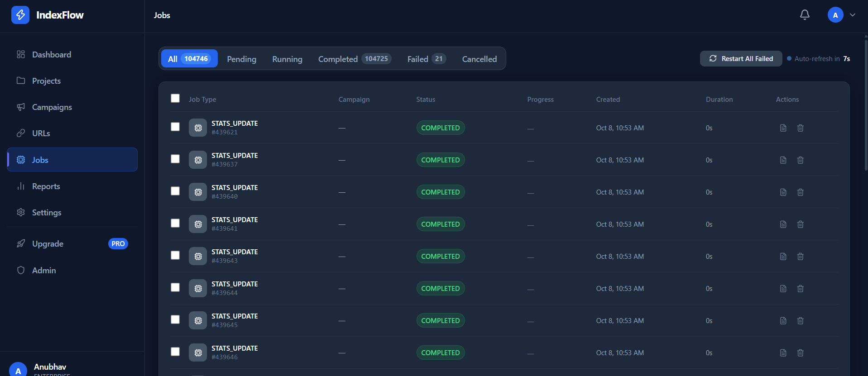Open the user avatar menu in the header
This screenshot has height=376, width=868.
[835, 15]
